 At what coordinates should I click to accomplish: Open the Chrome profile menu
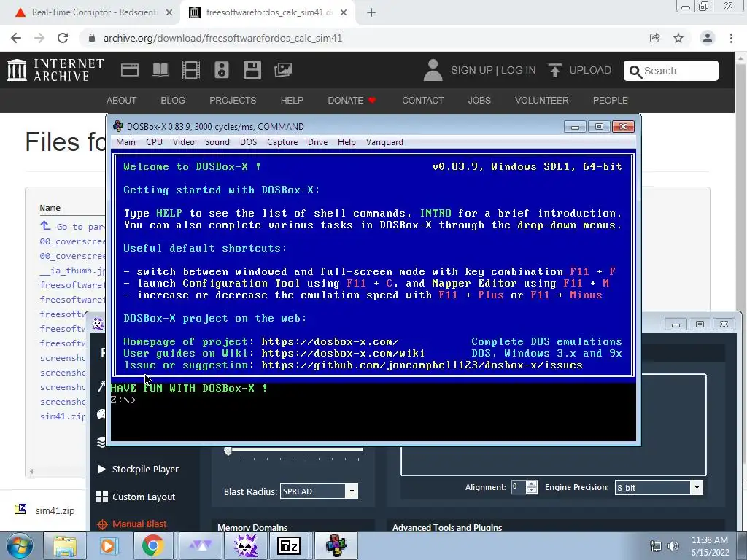708,38
